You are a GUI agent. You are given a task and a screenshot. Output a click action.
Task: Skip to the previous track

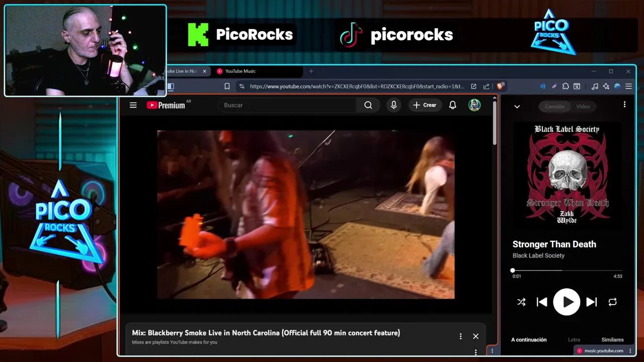(x=542, y=302)
